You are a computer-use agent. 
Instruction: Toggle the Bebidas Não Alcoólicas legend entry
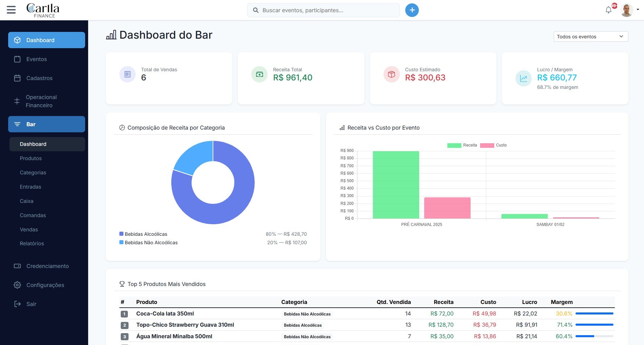[x=151, y=243]
